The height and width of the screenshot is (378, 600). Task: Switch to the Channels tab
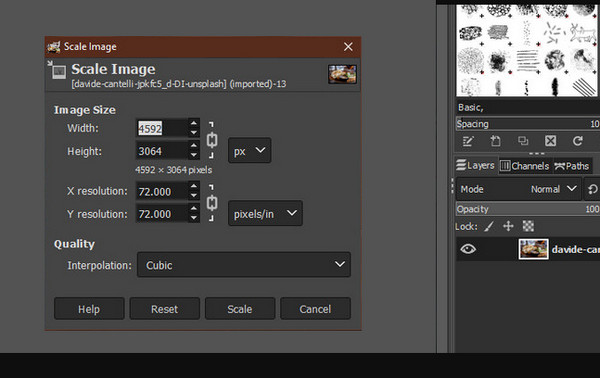pos(525,166)
